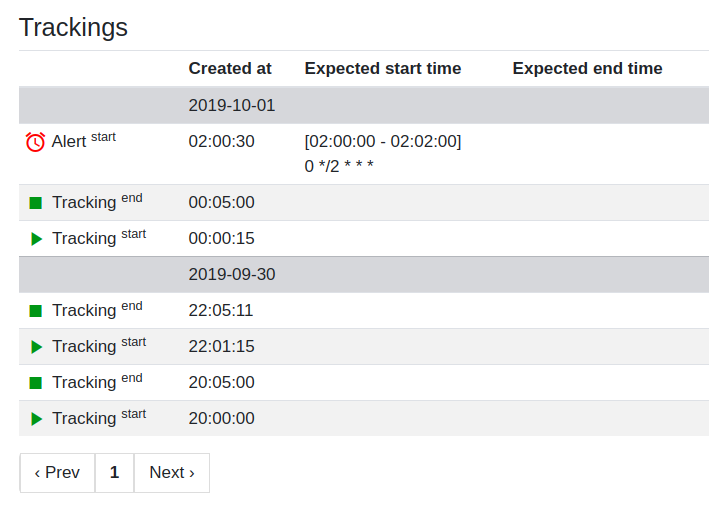725x515 pixels.
Task: Click the 02:00:30 created time
Action: [x=221, y=141]
